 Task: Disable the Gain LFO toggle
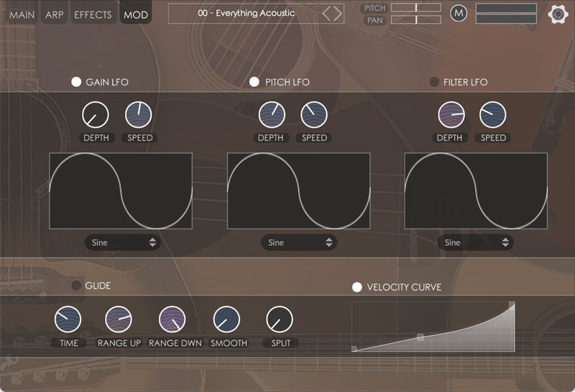coord(76,82)
